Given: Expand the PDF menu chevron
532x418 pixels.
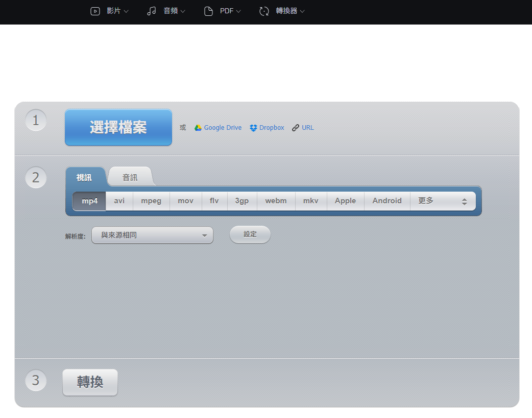Looking at the screenshot, I should point(238,11).
